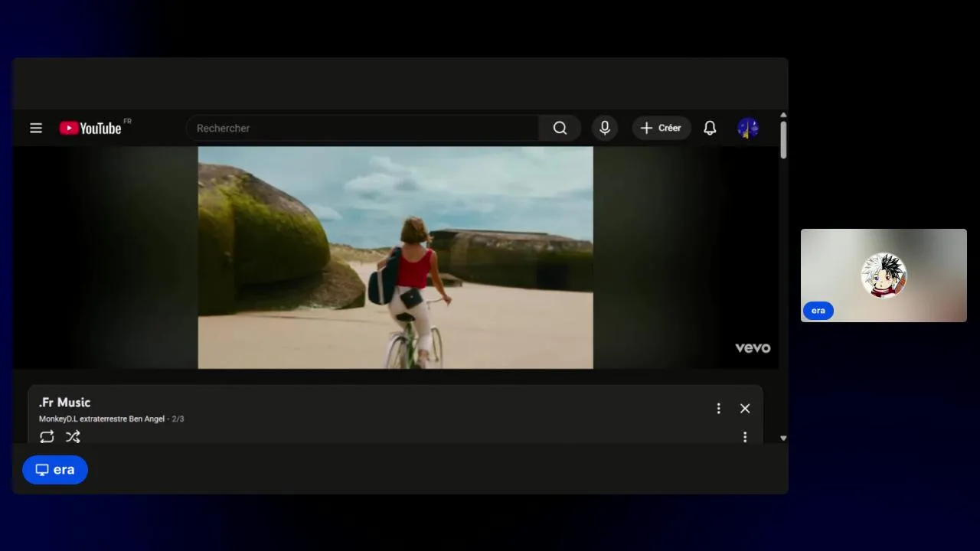Viewport: 980px width, 551px height.
Task: Select era participant video tile
Action: coord(884,275)
